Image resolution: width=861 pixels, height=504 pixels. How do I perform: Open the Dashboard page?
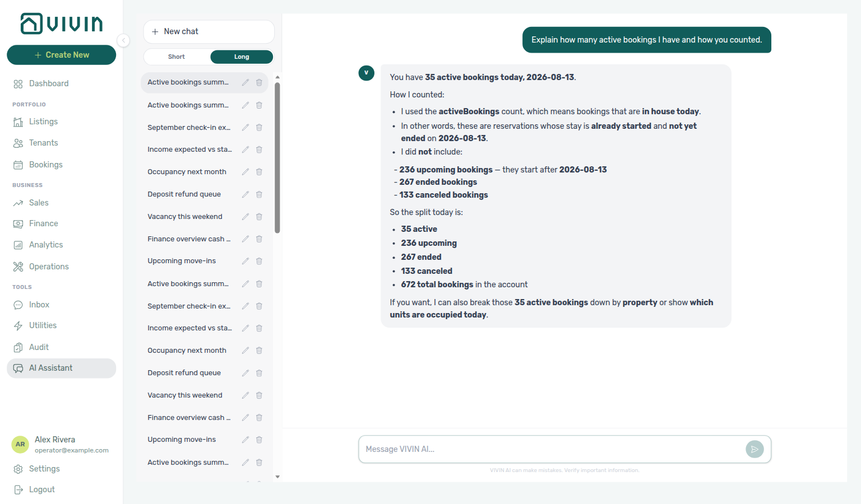tap(62, 83)
